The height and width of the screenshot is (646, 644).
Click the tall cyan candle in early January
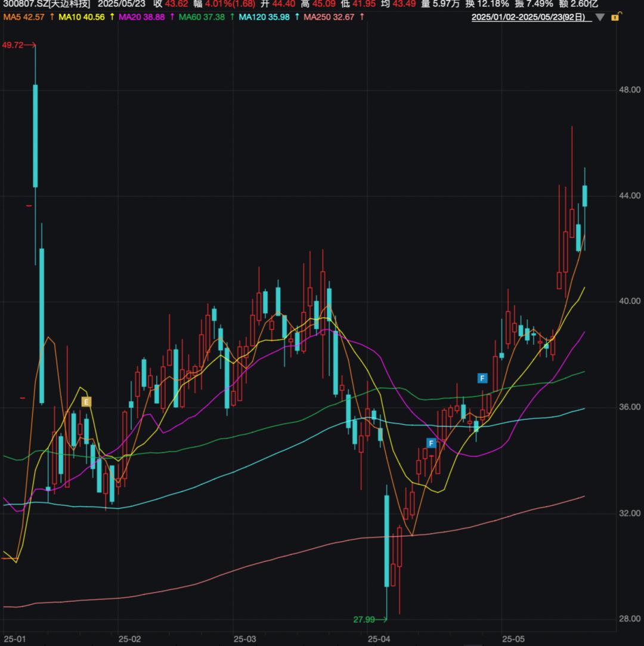[x=35, y=136]
